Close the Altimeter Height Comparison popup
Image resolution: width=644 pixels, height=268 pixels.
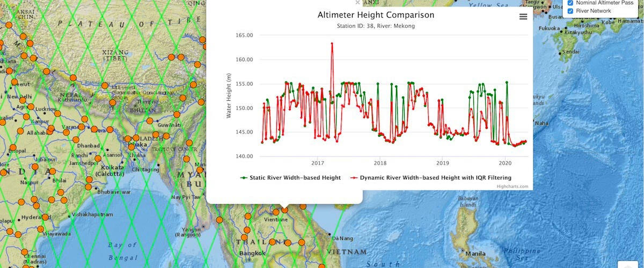click(358, 2)
